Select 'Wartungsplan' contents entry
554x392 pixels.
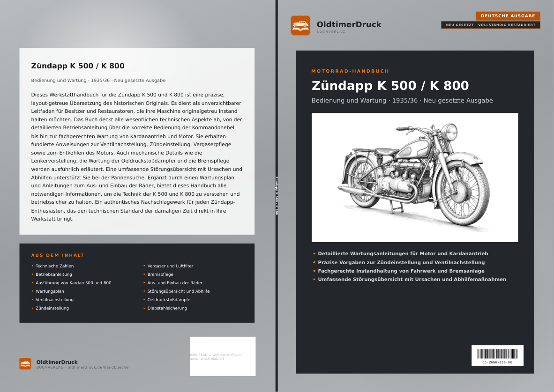(x=50, y=291)
